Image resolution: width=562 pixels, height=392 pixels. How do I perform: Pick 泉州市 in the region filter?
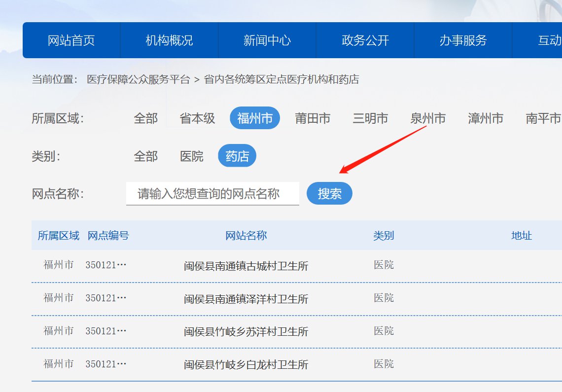(428, 118)
